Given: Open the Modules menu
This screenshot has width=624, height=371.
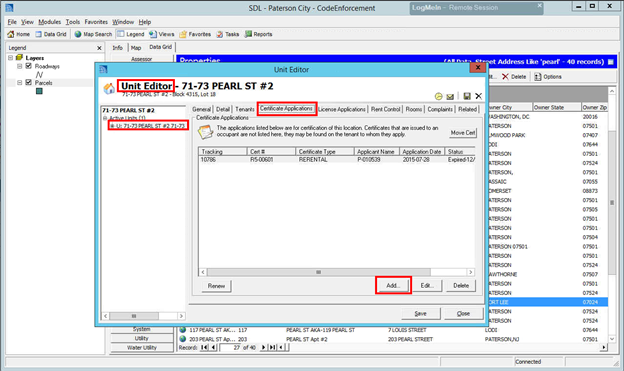Looking at the screenshot, I should point(49,22).
